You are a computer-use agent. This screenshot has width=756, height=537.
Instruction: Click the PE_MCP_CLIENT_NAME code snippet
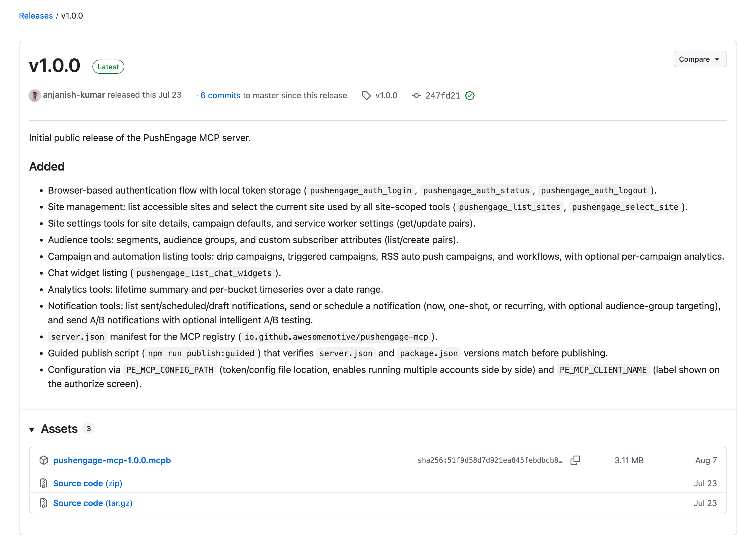pos(603,370)
